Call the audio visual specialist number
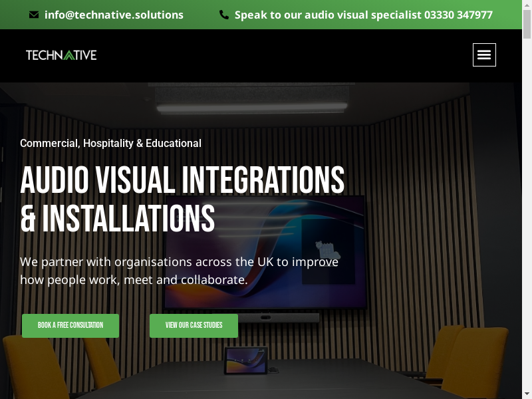Viewport: 532px width, 399px height. click(364, 15)
